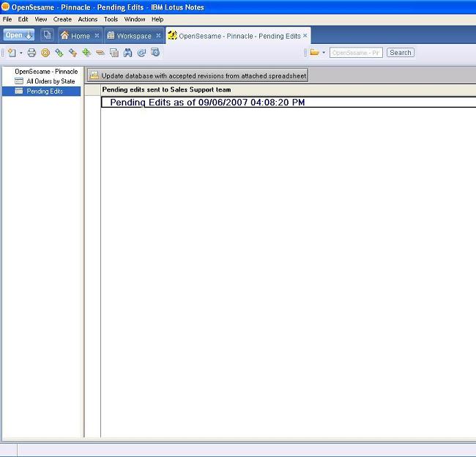Expand the search scope folder dropdown
476x457 pixels.
(x=323, y=53)
